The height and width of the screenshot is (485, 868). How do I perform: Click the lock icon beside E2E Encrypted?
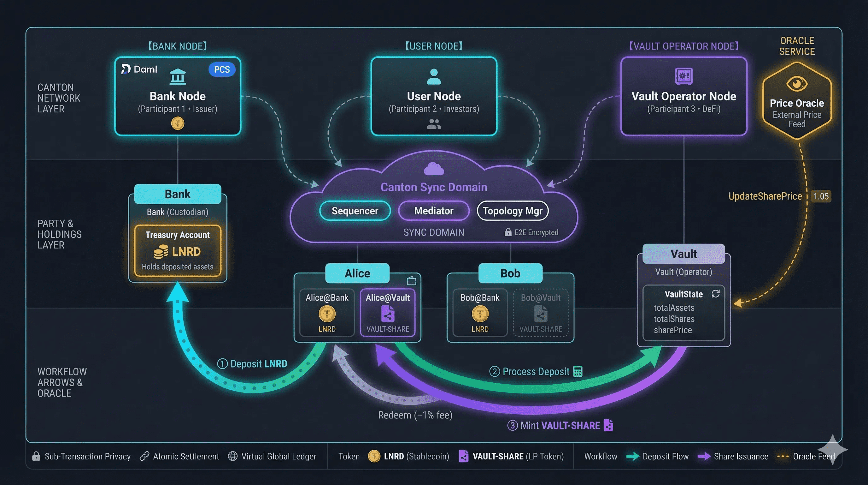click(x=508, y=232)
